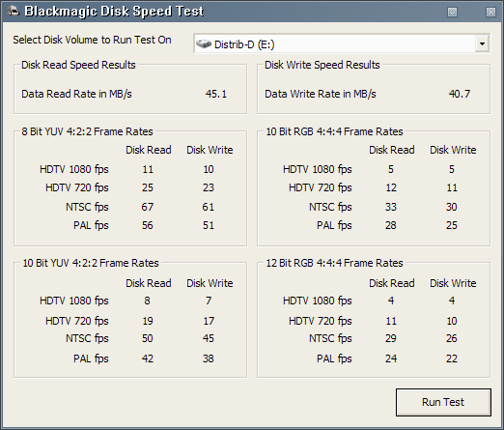The image size is (504, 430).
Task: Select the Distrib-D (E:) volume field
Action: [x=342, y=43]
